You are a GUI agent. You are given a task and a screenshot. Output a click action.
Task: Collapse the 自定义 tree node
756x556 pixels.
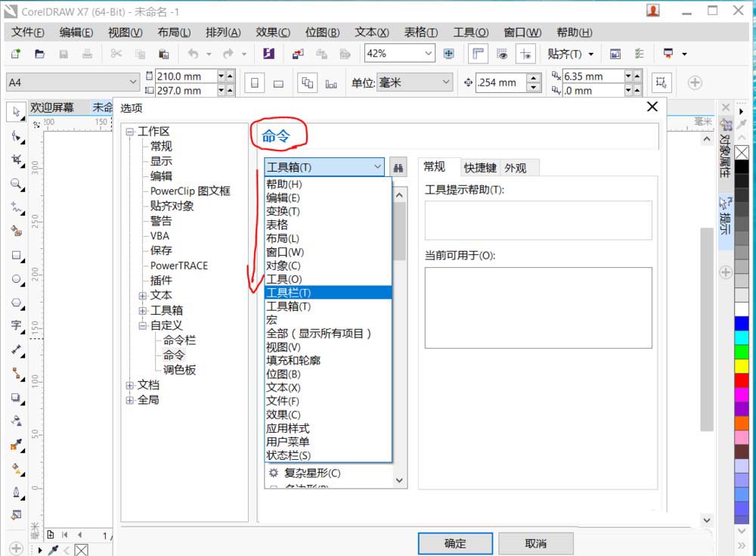click(143, 325)
